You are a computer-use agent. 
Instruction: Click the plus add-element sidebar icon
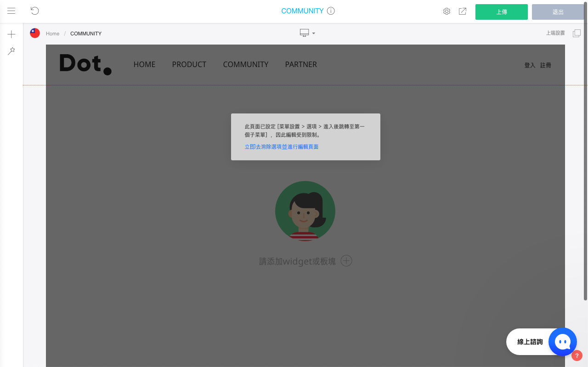click(11, 34)
